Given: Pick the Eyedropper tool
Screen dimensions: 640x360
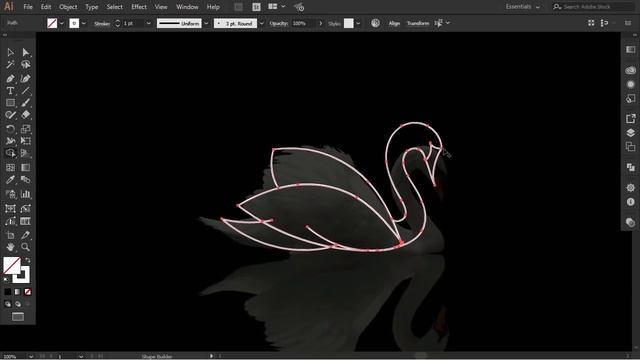Looking at the screenshot, I should [x=11, y=180].
